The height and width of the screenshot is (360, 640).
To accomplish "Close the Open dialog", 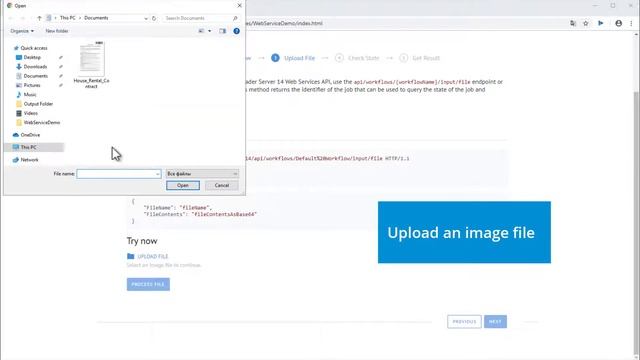I will click(239, 6).
